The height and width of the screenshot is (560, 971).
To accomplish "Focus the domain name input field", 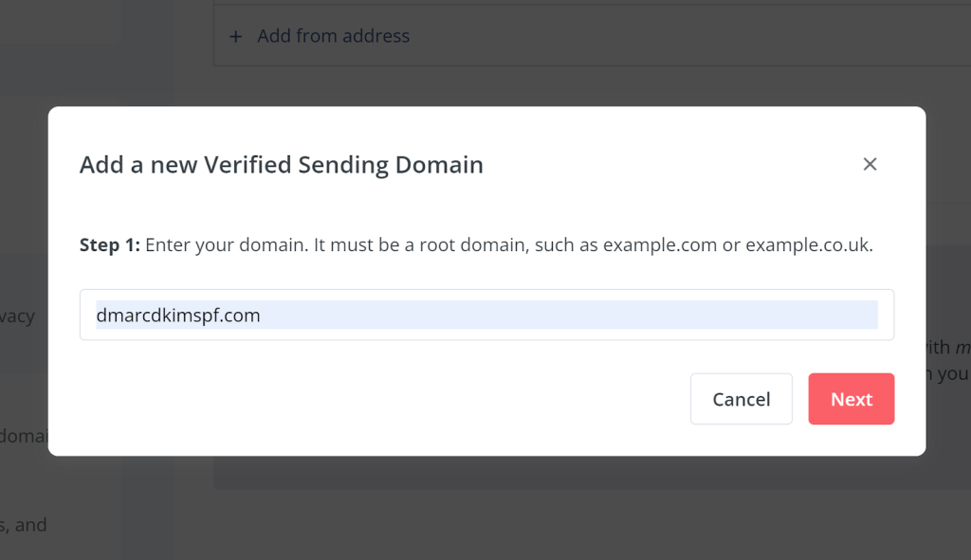I will [486, 315].
